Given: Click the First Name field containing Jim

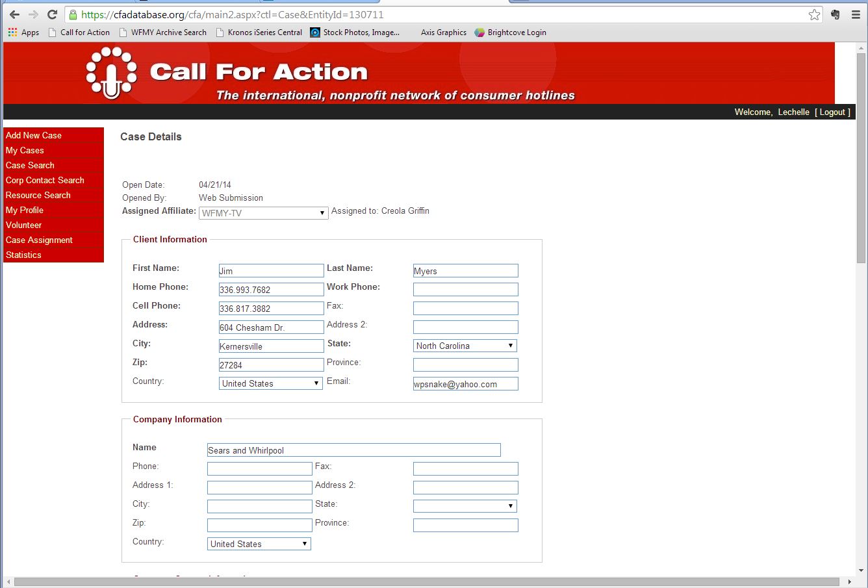Looking at the screenshot, I should click(x=272, y=271).
